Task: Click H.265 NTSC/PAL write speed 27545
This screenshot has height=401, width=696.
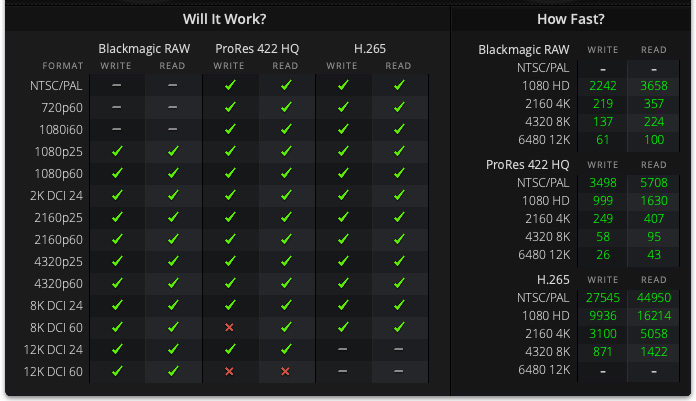Action: (603, 298)
